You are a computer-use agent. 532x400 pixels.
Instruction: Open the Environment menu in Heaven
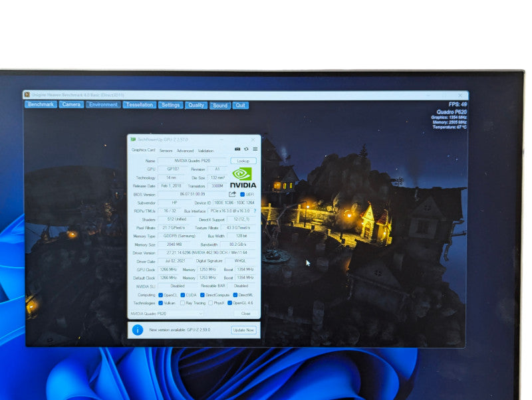(103, 104)
